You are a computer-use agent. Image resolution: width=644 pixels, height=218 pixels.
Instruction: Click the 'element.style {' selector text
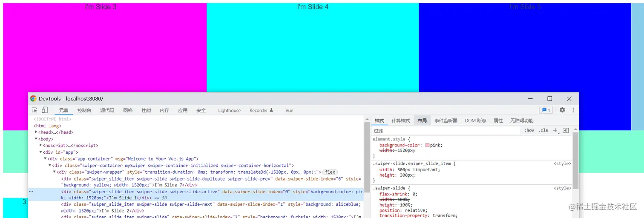click(x=391, y=139)
